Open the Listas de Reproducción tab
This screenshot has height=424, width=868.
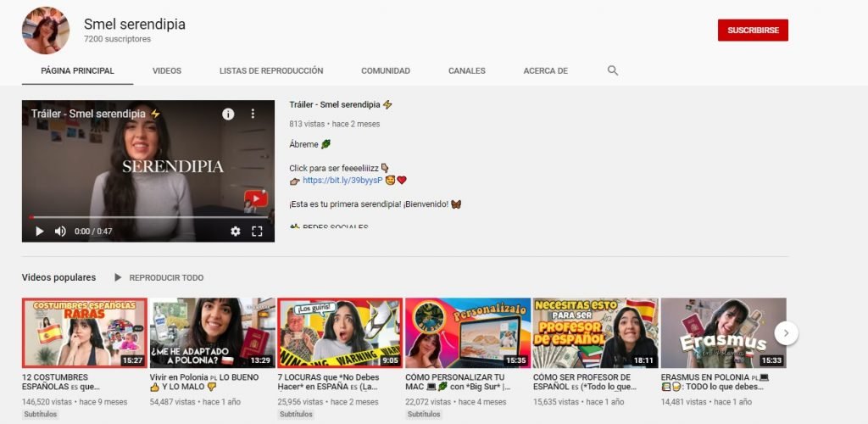click(270, 70)
